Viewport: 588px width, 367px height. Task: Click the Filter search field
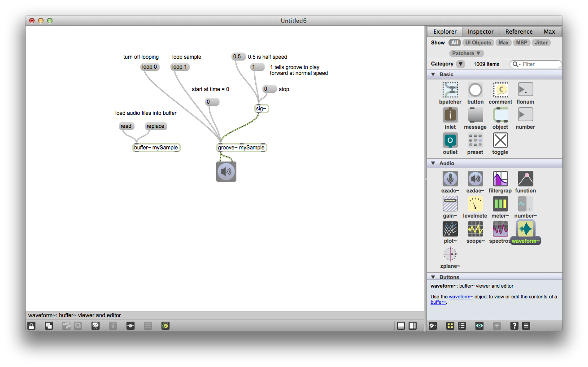536,64
